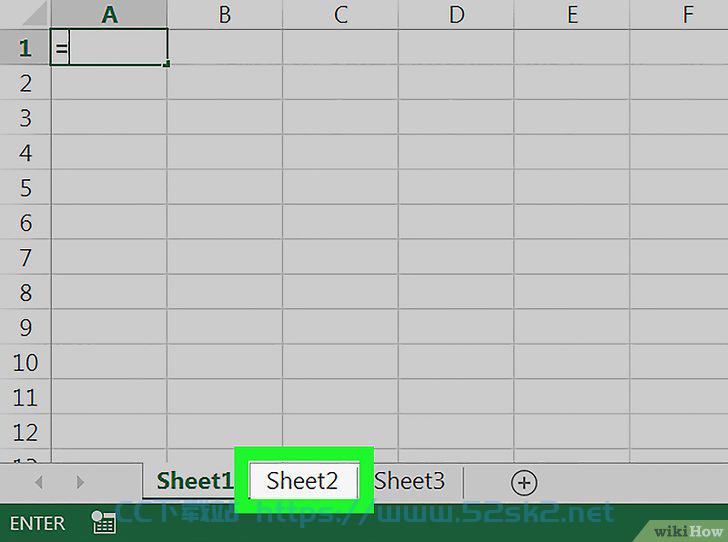Click cell D6 in the grid
The image size is (728, 542).
(456, 222)
